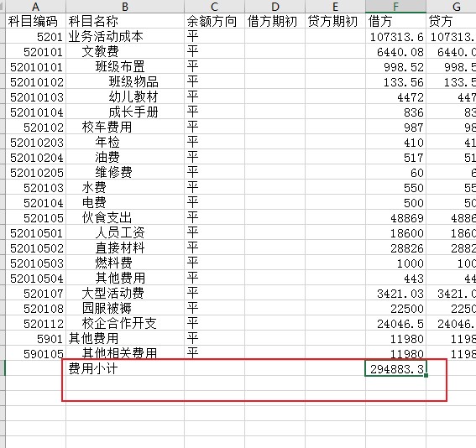The image size is (476, 448).
Task: Click the 科目编码 header cell
Action: [35, 21]
